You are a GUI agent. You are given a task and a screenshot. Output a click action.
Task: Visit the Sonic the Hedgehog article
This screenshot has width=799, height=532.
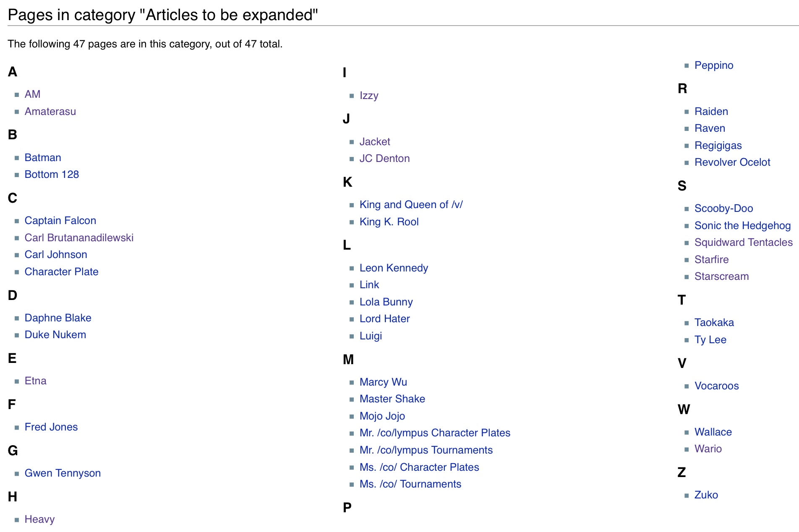742,226
